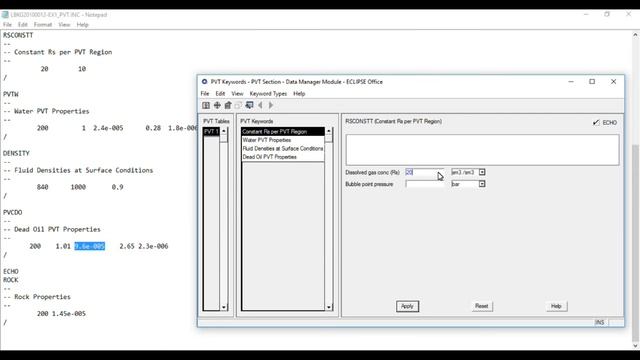This screenshot has width=640, height=360.
Task: Open the Edit menu in the PVT Keywords window
Action: (x=220, y=93)
